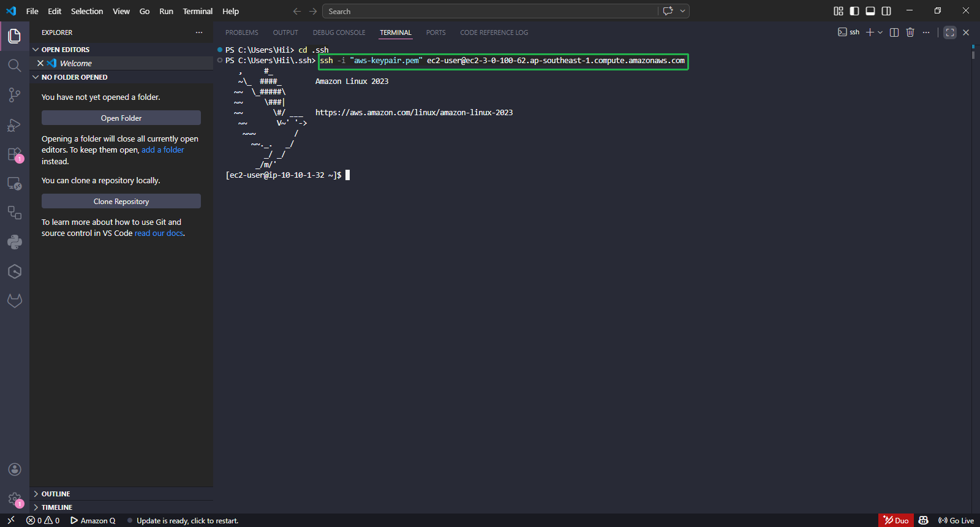
Task: Open the Terminal menu
Action: tap(198, 11)
